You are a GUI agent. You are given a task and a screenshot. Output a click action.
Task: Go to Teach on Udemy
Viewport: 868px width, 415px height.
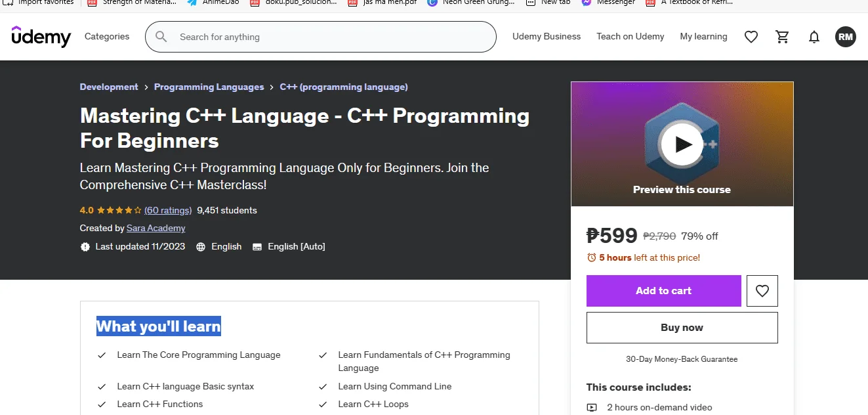tap(630, 37)
